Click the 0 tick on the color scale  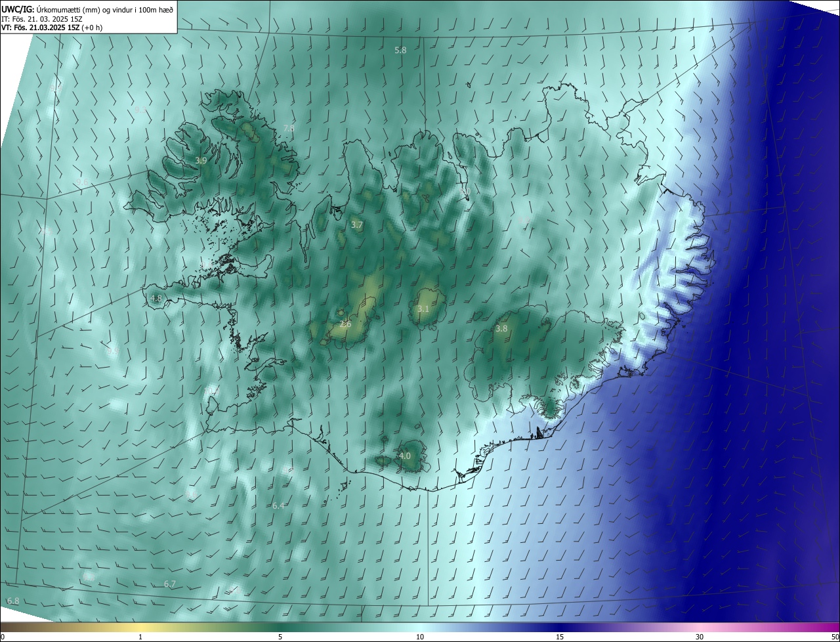pos(3,637)
